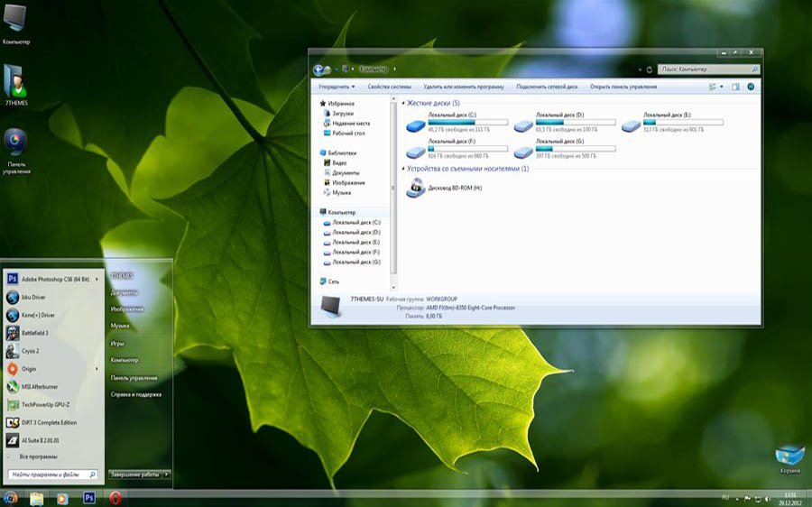Open the Opera browser taskbar icon
The image size is (812, 507).
[115, 497]
